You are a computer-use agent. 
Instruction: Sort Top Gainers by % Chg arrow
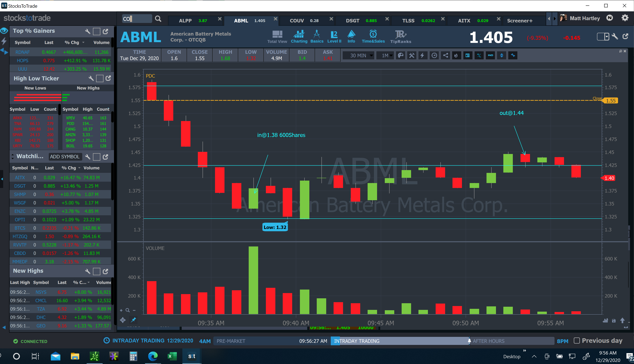pyautogui.click(x=83, y=43)
